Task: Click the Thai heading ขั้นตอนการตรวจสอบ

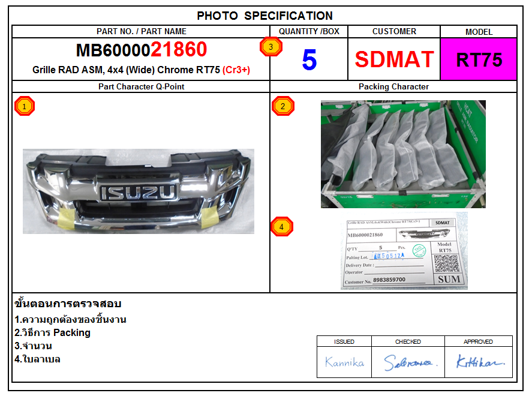Action: coord(68,304)
